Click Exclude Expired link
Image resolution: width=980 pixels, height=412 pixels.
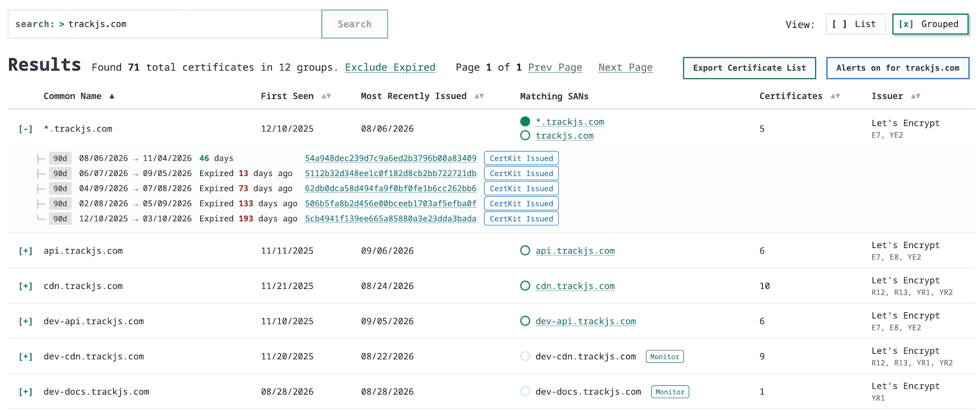tap(390, 68)
